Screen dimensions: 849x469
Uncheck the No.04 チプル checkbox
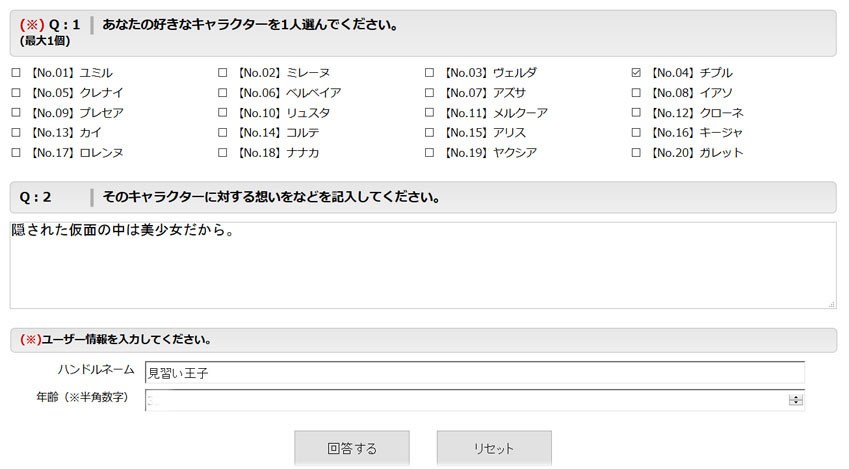(636, 73)
